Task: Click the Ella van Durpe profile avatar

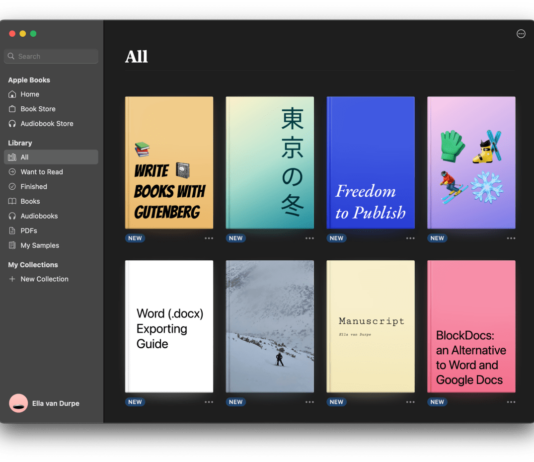Action: click(18, 403)
